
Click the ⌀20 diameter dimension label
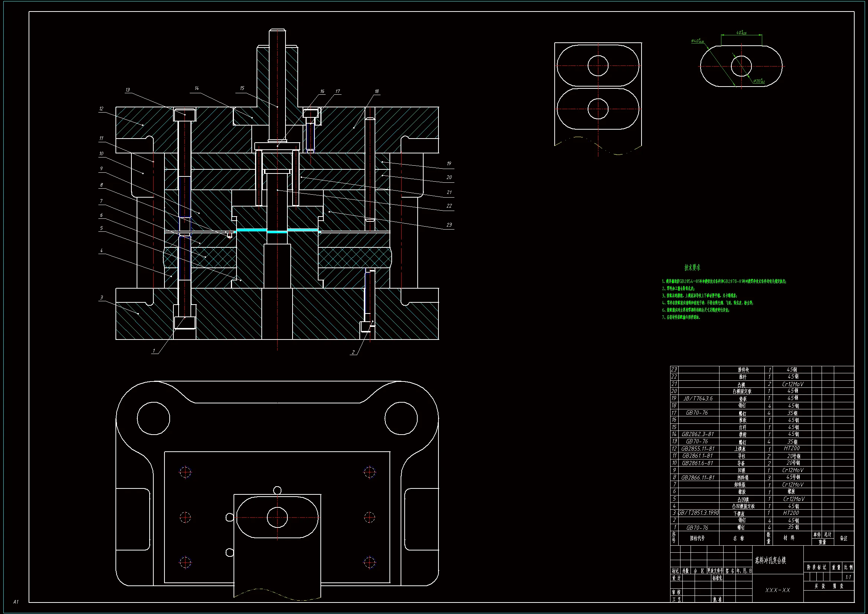(758, 81)
